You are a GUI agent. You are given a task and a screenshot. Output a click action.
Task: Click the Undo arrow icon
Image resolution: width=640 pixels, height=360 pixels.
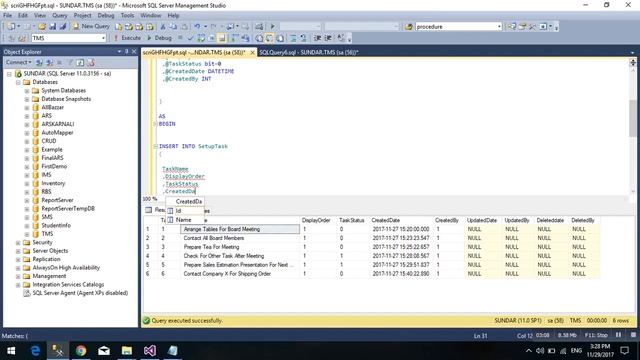click(x=197, y=27)
